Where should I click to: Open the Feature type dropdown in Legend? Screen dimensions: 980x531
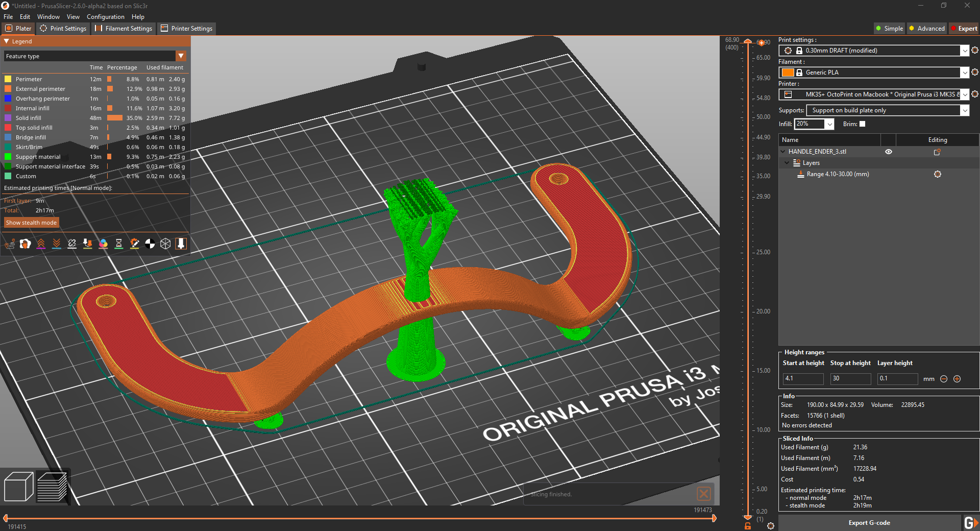coord(181,56)
